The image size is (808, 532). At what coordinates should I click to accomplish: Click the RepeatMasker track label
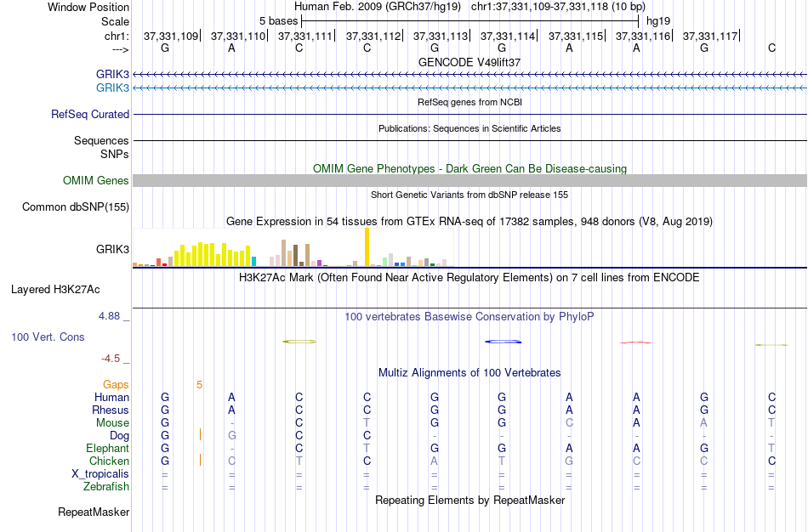94,512
